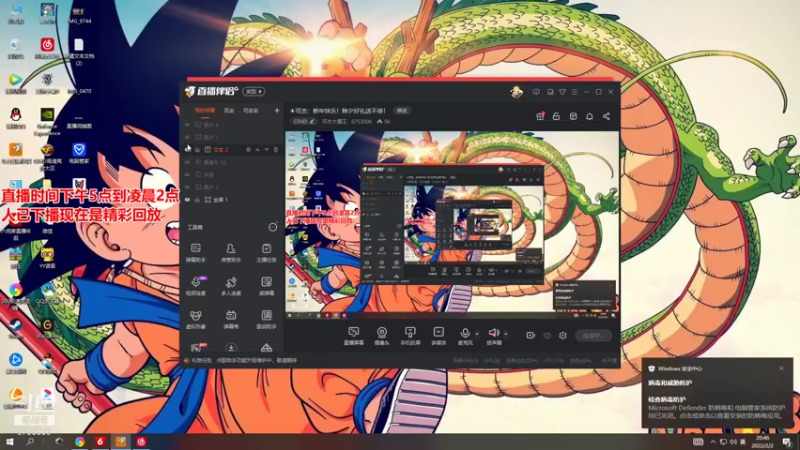
Task: Open 歌词助手 tool
Action: click(266, 319)
